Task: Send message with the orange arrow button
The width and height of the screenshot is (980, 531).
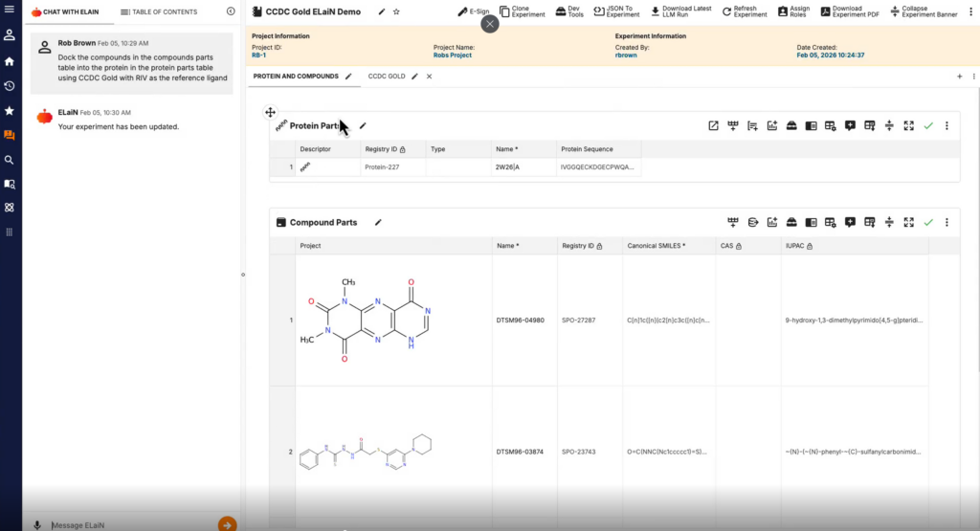Action: coord(227,523)
